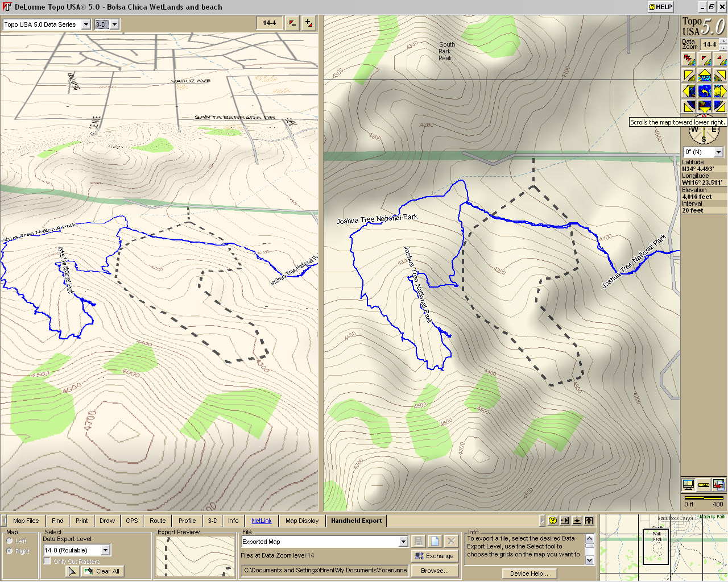Click the HELP button in title bar
This screenshot has width=728, height=582.
[x=660, y=7]
